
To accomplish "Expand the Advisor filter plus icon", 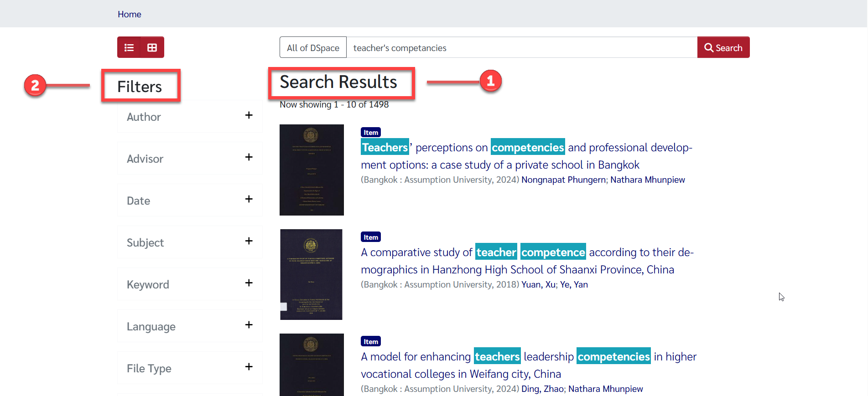I will click(x=249, y=157).
